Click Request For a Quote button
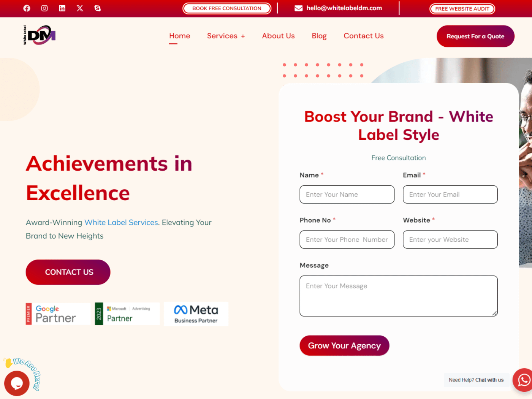532x399 pixels. (x=475, y=36)
